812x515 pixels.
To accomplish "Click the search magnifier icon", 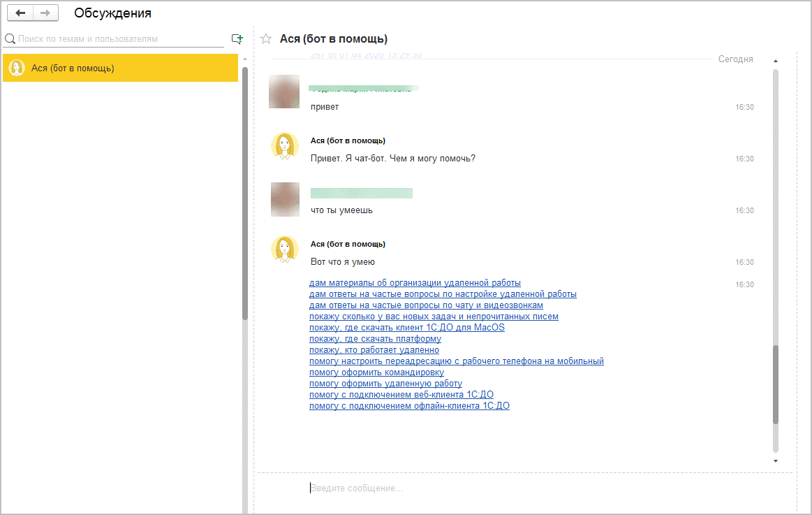I will click(x=10, y=39).
